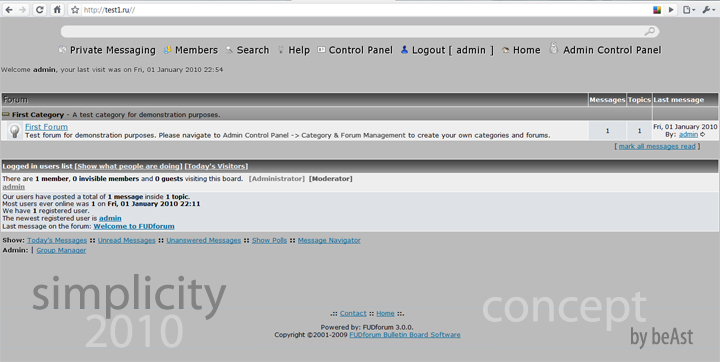Bookmark the page with the star icon
720x362 pixels.
pyautogui.click(x=75, y=10)
